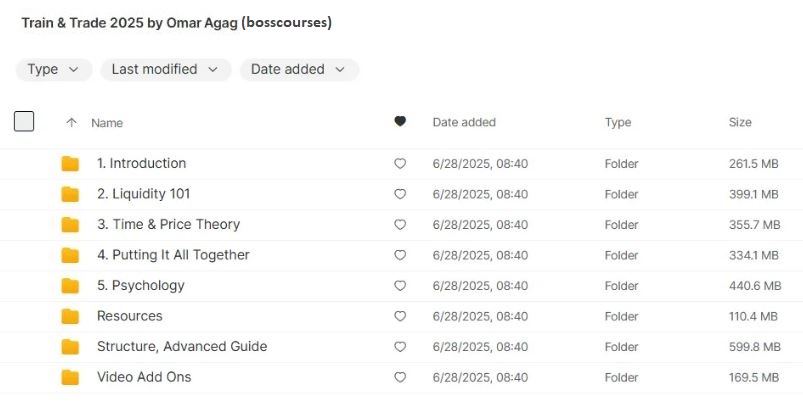Open the Date added filter dropdown

tap(299, 70)
